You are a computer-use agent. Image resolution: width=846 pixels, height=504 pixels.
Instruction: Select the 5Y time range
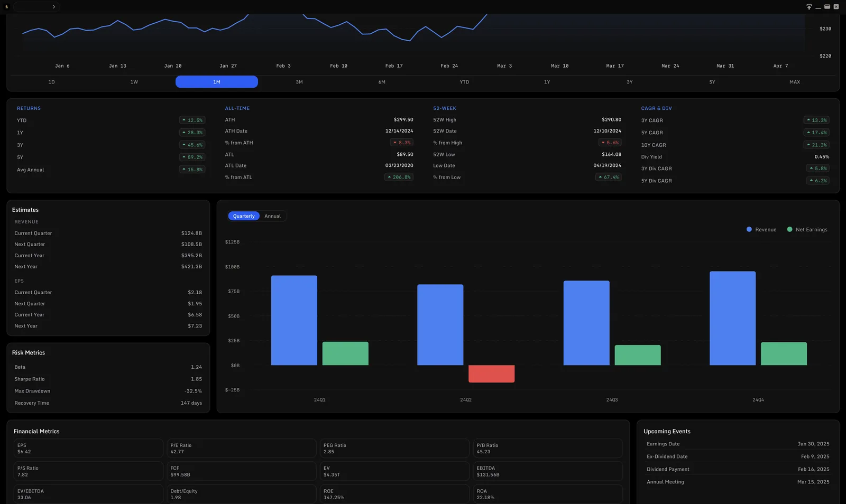coord(712,82)
